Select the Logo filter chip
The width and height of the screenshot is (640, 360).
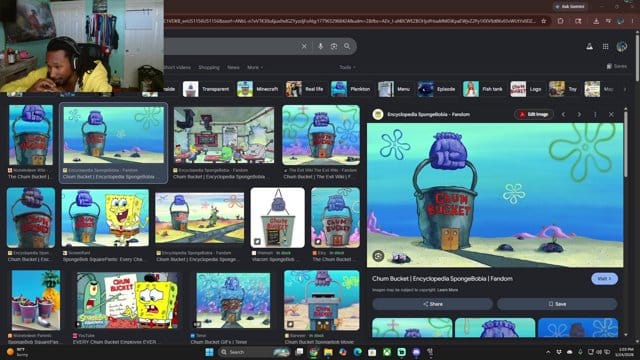click(x=527, y=89)
